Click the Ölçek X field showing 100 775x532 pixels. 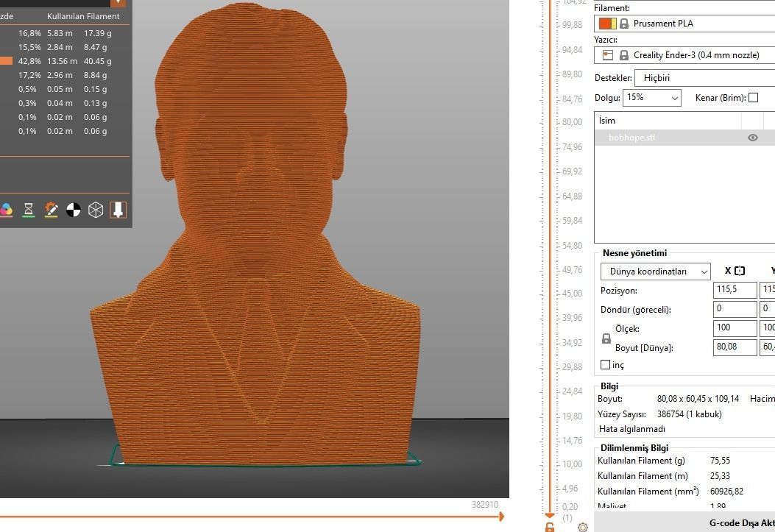click(x=735, y=328)
